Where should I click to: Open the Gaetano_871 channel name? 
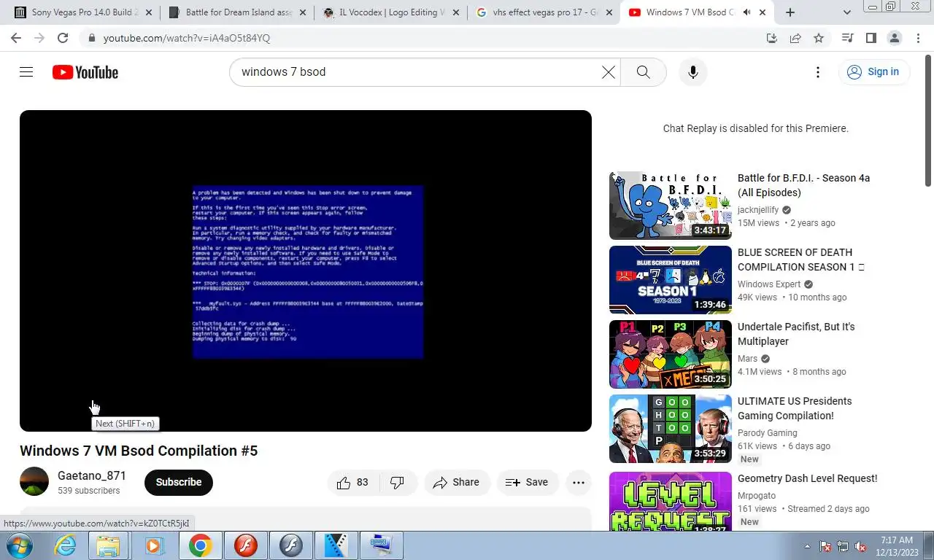coord(92,475)
